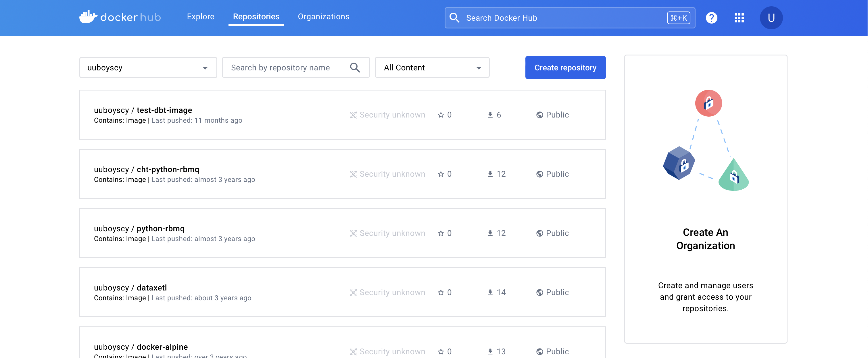868x358 pixels.
Task: Click the download count 14
Action: click(501, 293)
